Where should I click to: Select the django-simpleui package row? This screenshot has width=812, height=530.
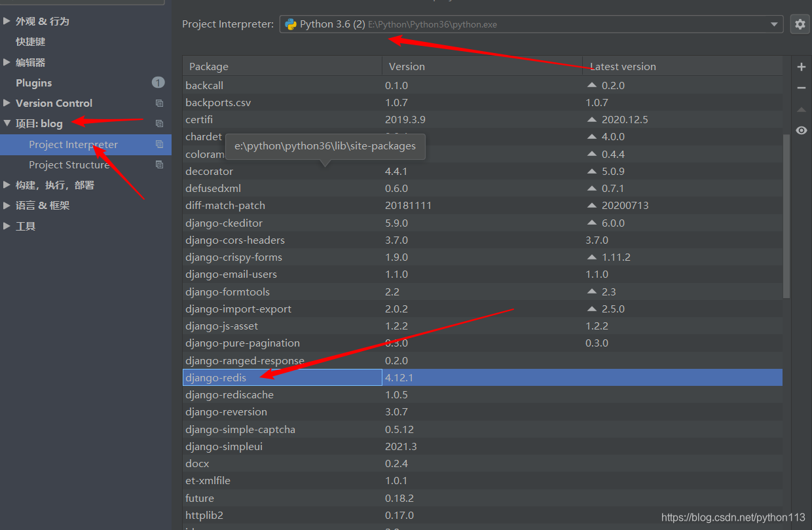pyautogui.click(x=483, y=446)
